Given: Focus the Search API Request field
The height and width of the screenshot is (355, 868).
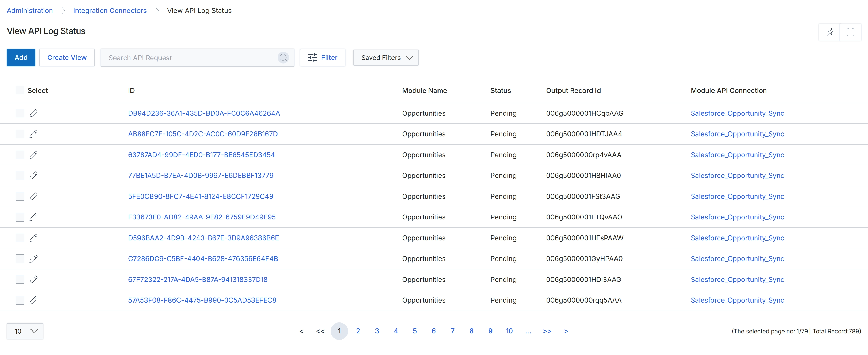Looking at the screenshot, I should (197, 58).
